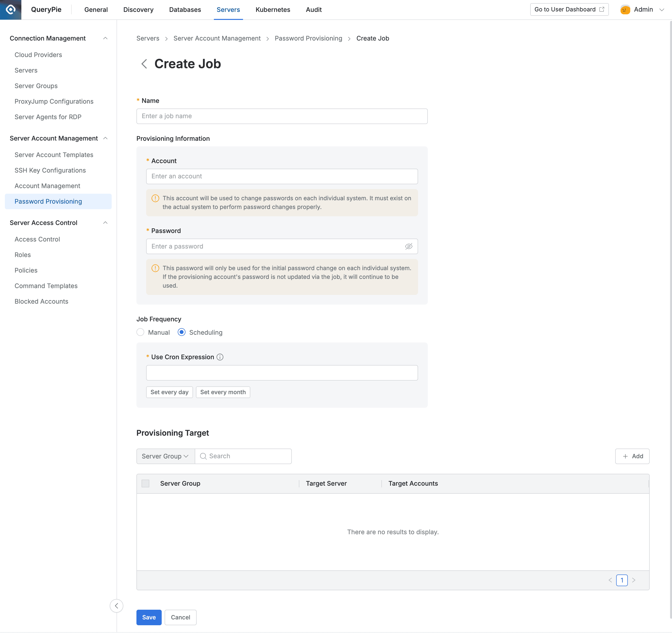Collapse the Connection Management section
This screenshot has height=633, width=672.
click(x=105, y=38)
